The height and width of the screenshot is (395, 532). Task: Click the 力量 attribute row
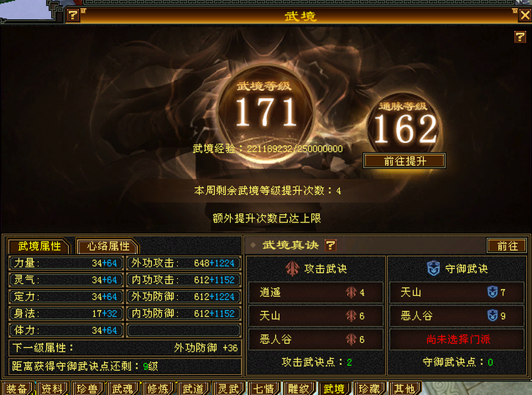pos(65,263)
